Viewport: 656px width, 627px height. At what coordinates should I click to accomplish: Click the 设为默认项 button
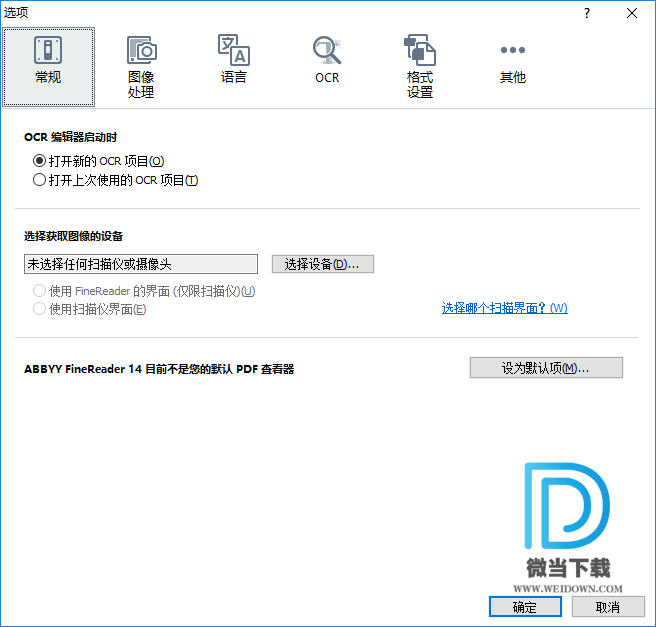[546, 368]
